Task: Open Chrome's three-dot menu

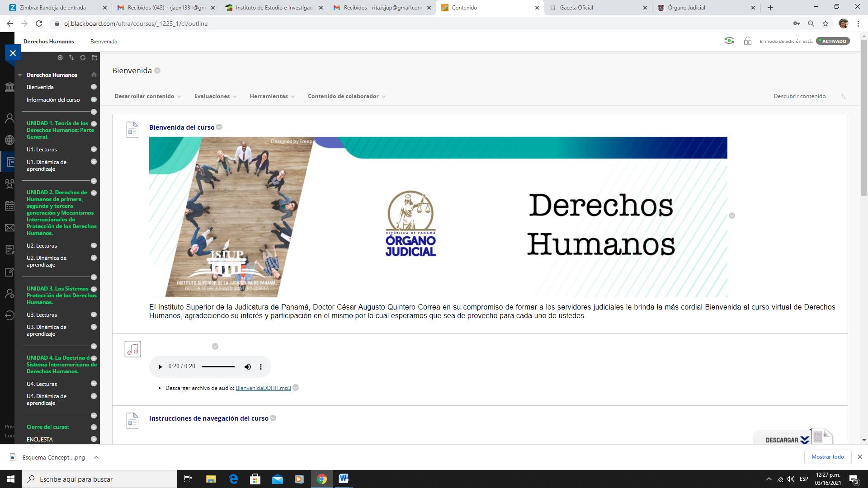Action: (x=858, y=23)
